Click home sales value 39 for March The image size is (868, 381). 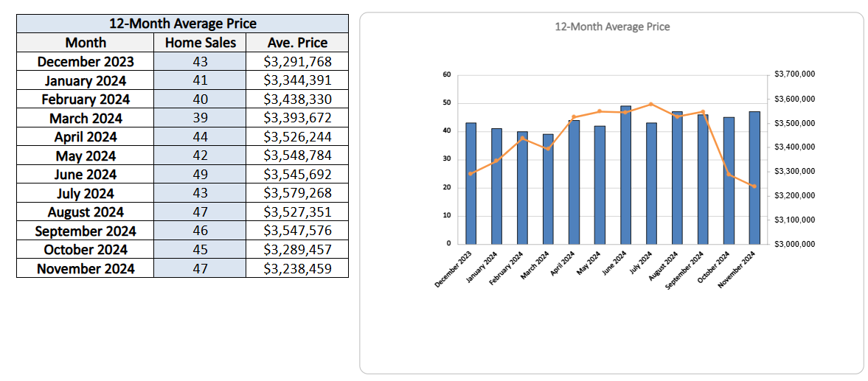click(x=200, y=118)
